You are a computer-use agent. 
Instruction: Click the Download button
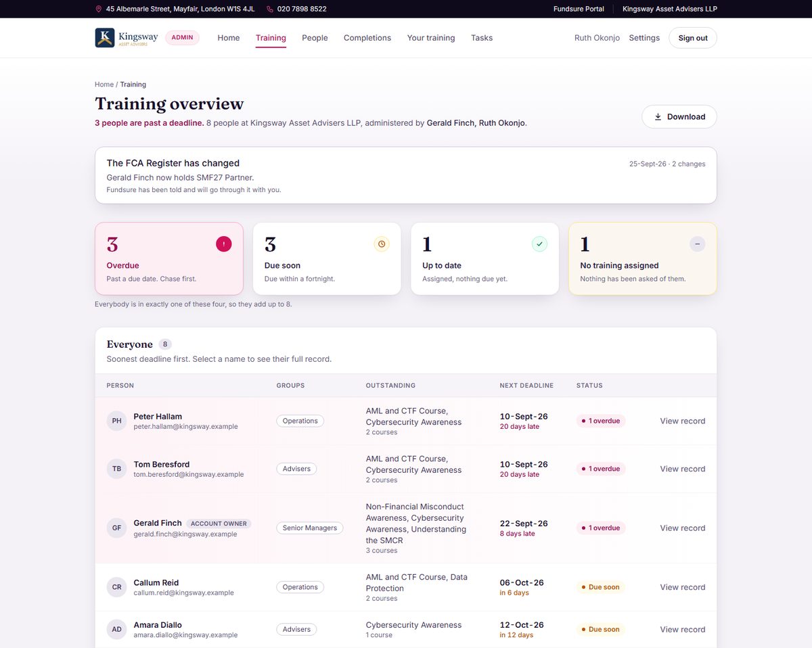pyautogui.click(x=679, y=116)
